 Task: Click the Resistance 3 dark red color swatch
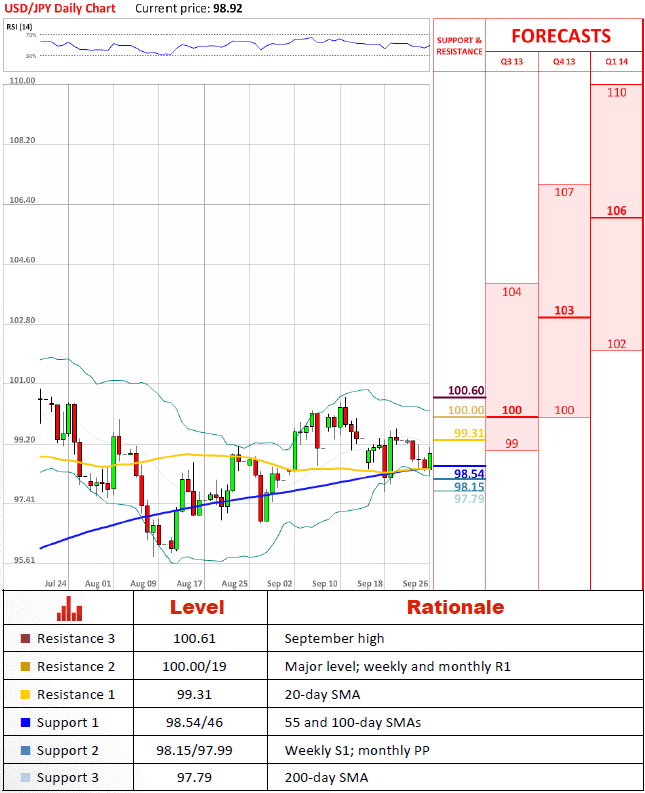[25, 638]
